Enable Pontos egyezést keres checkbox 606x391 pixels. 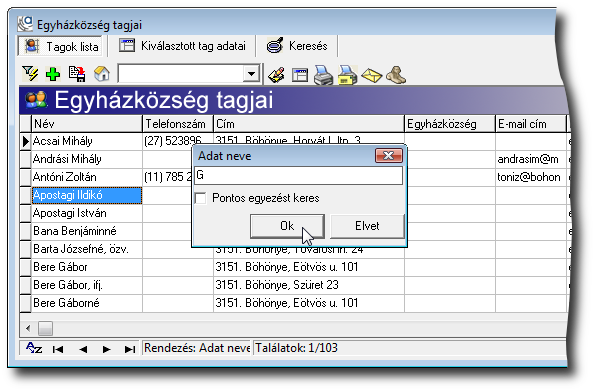pos(201,198)
